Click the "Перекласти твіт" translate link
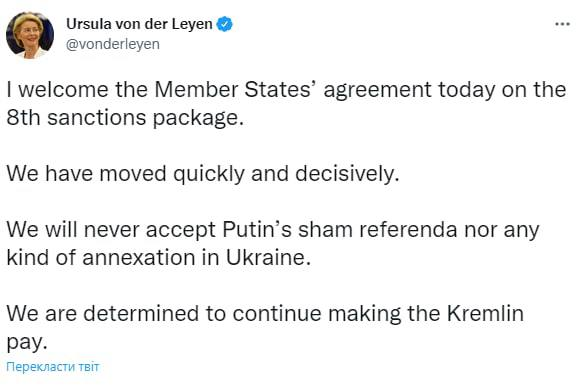Viewport: 580px width, 385px height. (x=53, y=367)
